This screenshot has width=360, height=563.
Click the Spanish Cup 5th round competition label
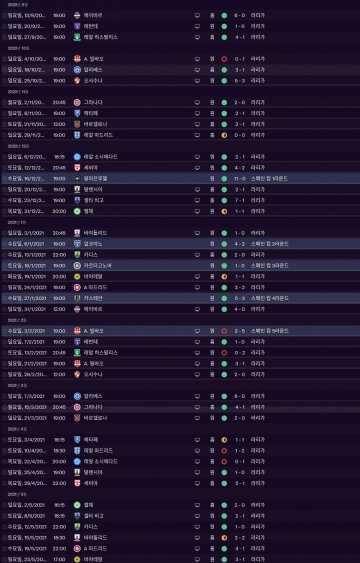[x=270, y=331]
